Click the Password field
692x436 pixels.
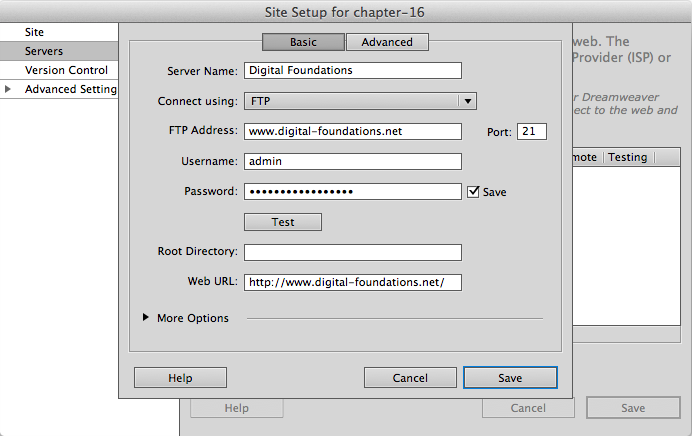coord(352,191)
